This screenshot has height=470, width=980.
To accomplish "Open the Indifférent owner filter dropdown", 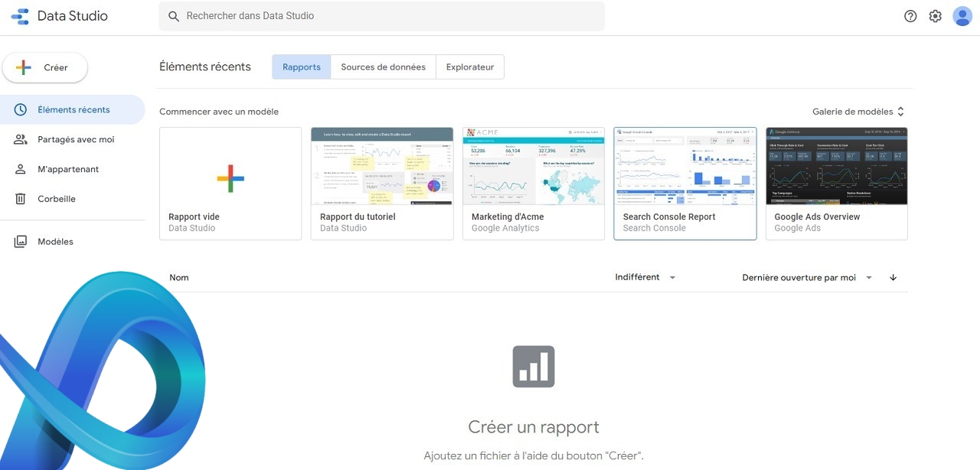I will [645, 277].
